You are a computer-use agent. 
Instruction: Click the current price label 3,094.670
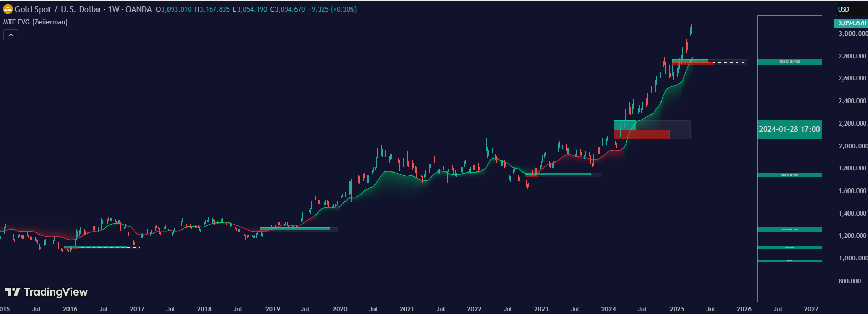pos(852,23)
